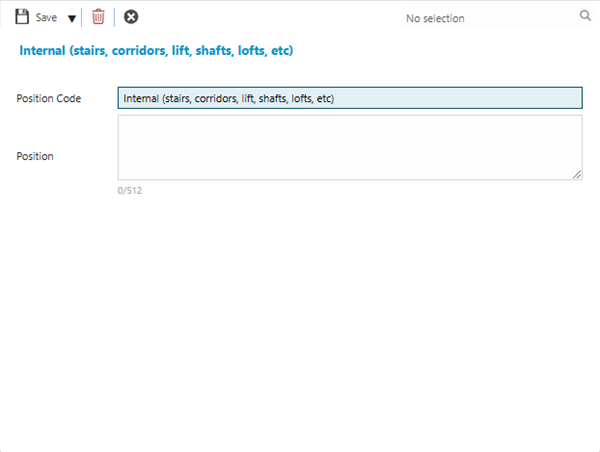Click the divider between Save and Delete

pos(82,17)
